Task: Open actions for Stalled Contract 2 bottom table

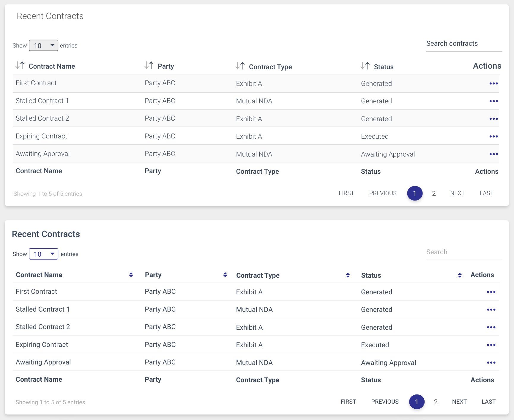Action: tap(491, 327)
